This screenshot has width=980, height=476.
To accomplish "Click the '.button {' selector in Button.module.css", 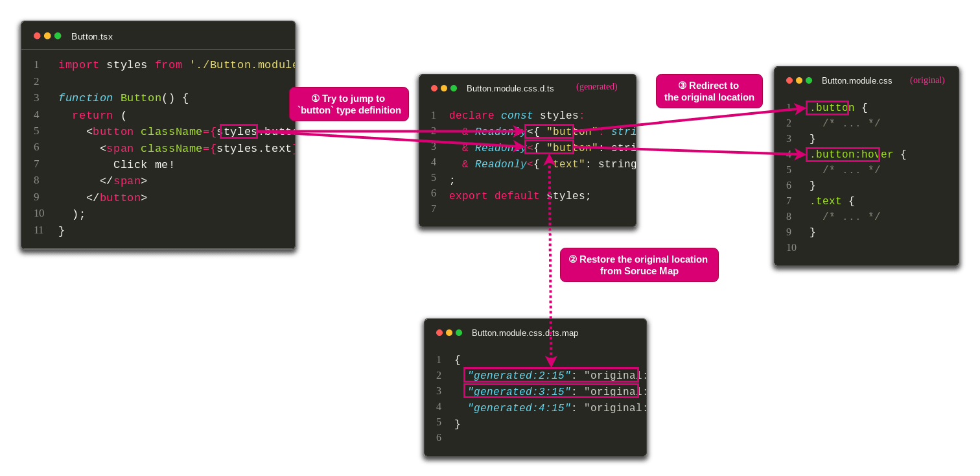I will (838, 108).
